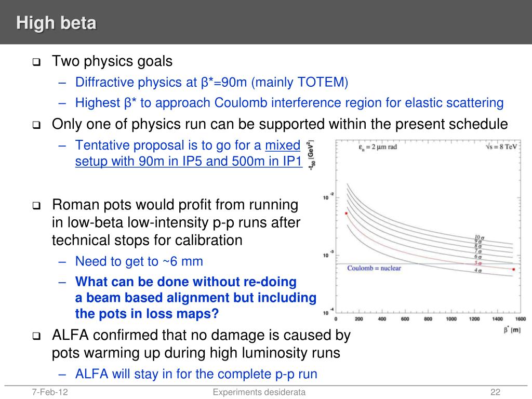Select the '√s = 8 TeV' annotation
The height and width of the screenshot is (399, 532).
[501, 147]
